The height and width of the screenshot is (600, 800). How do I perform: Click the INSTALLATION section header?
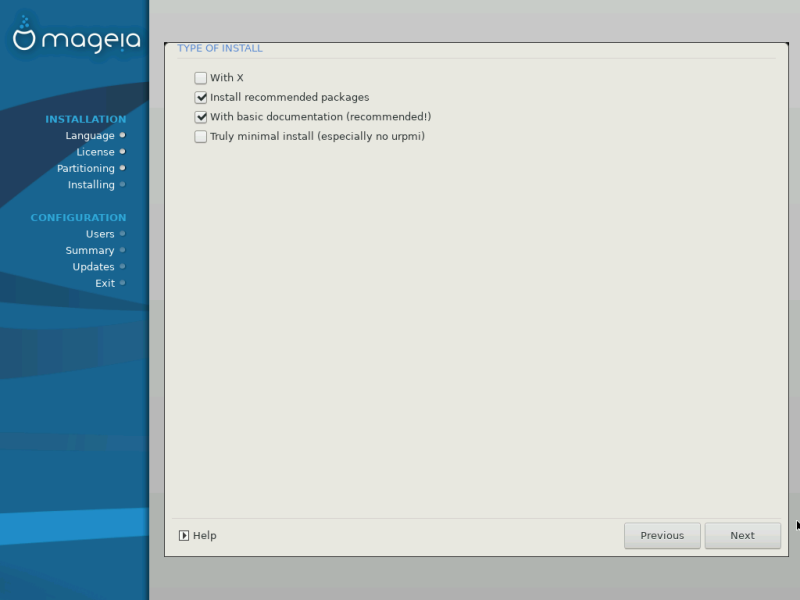point(86,119)
